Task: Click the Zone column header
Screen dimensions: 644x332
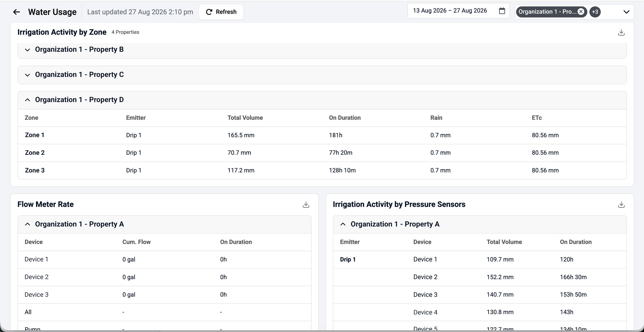Action: pyautogui.click(x=32, y=118)
